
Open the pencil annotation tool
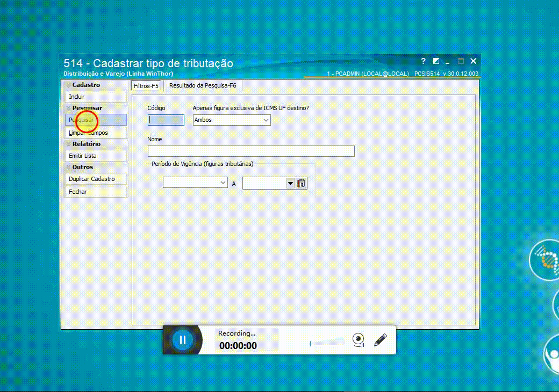[x=381, y=340]
